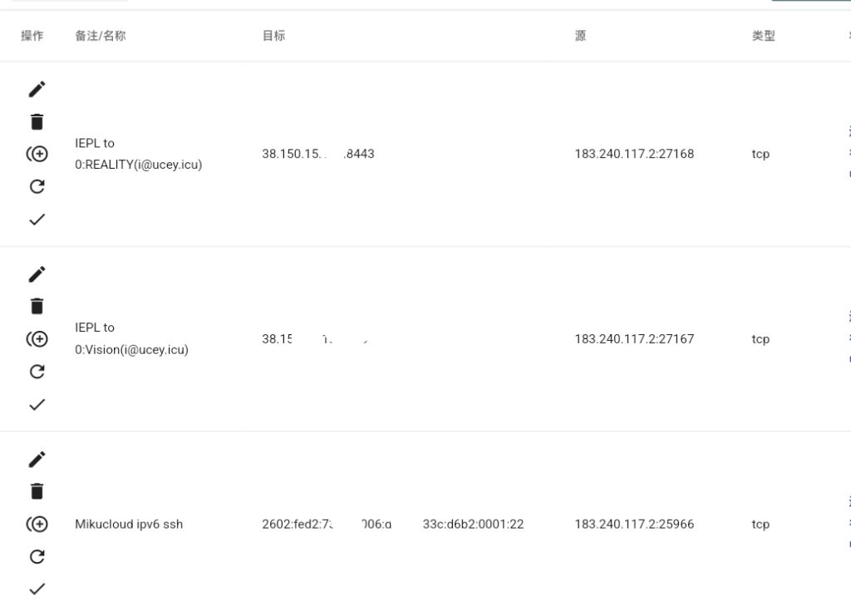Screen dimensions: 851x616
Task: Duplicate the IEPL to 0:REALITY rule
Action: pyautogui.click(x=37, y=154)
